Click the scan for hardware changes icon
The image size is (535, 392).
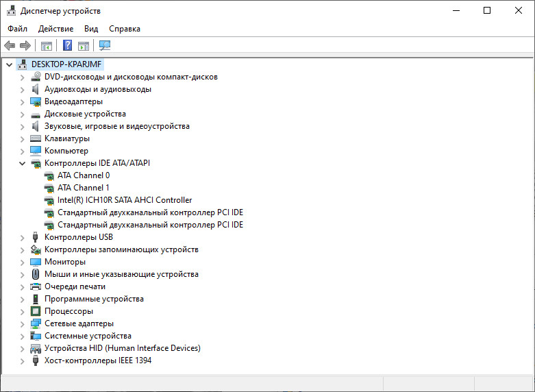pyautogui.click(x=105, y=45)
